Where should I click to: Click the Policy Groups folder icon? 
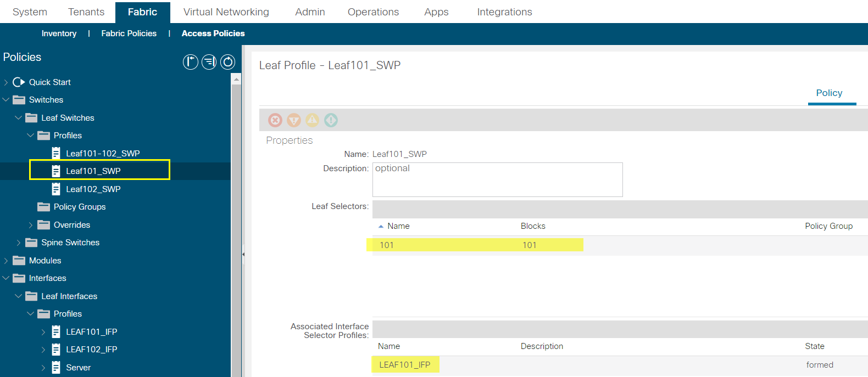pos(44,207)
